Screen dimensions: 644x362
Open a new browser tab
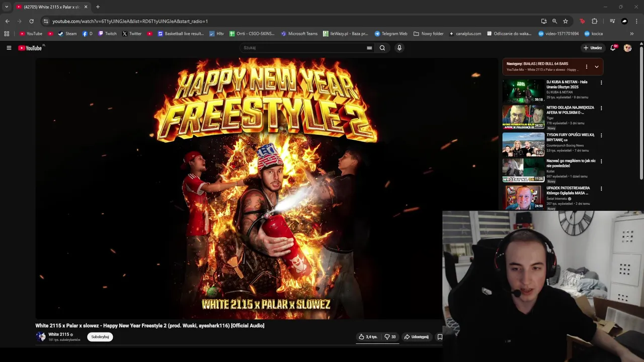point(98,7)
